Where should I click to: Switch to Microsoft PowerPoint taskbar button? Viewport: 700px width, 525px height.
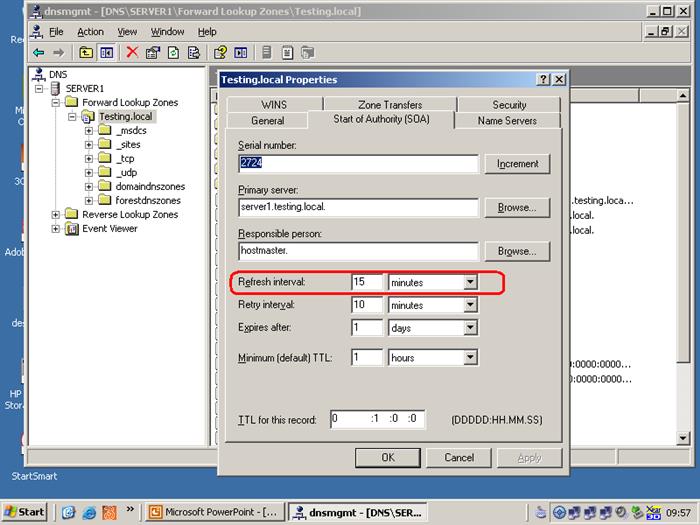[216, 512]
